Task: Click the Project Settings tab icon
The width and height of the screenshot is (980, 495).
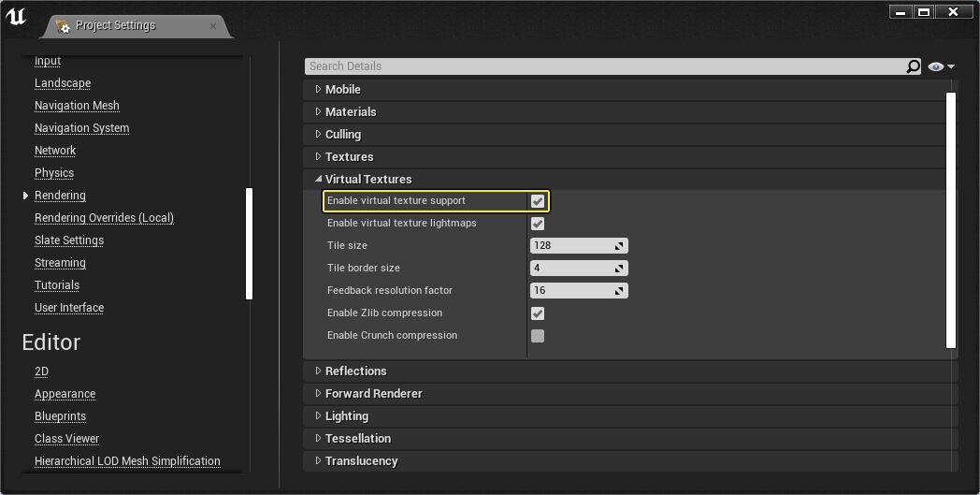Action: [63, 25]
